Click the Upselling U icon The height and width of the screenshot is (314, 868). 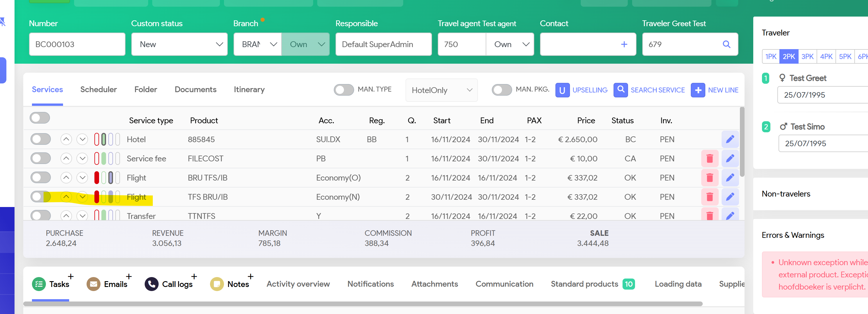562,90
